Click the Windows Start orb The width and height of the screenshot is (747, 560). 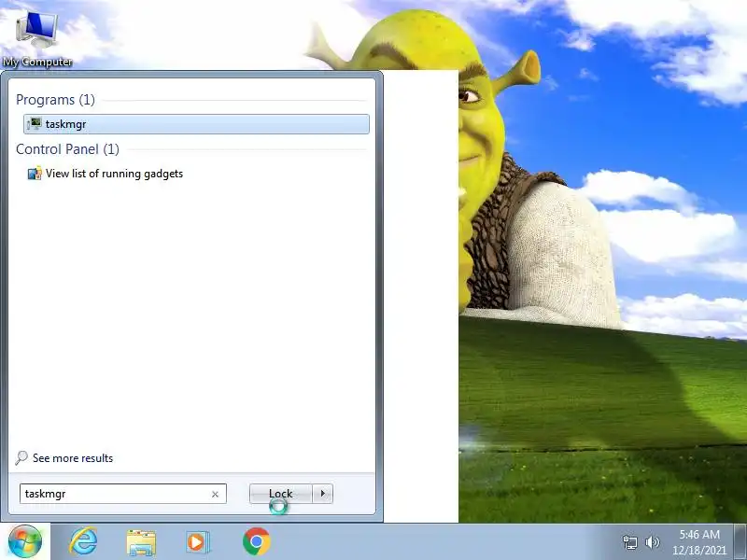(x=25, y=542)
